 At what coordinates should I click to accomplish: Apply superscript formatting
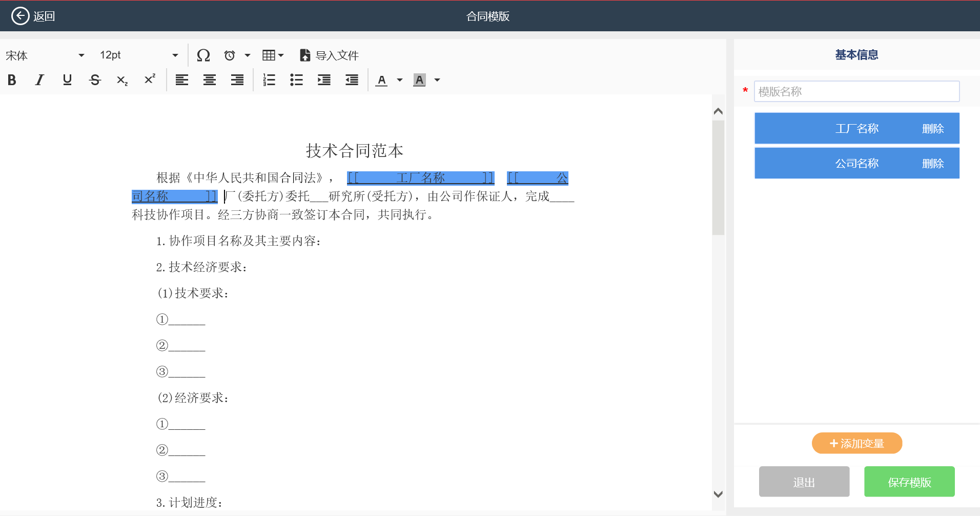(150, 80)
